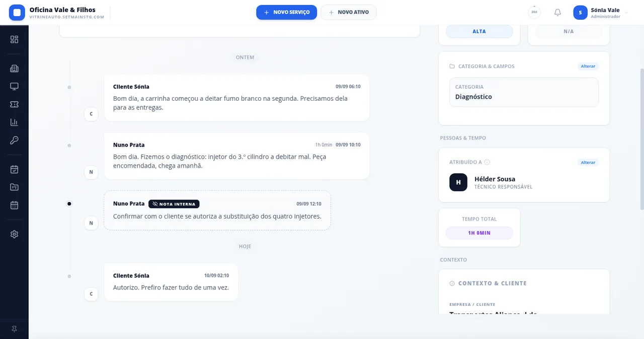Viewport: 644px width, 339px height.
Task: Click Sónia Vale's S avatar
Action: [580, 13]
